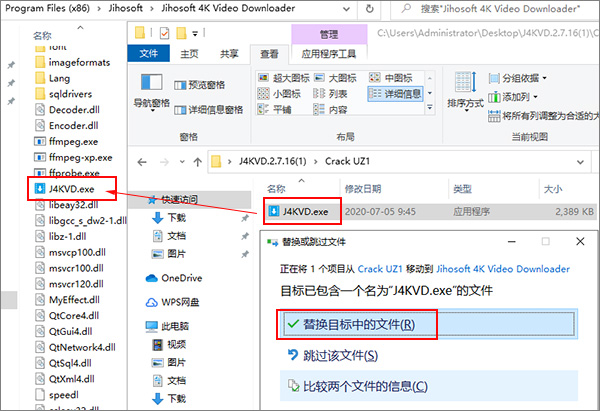
Task: Open the 导航窗格 dropdown button
Action: [152, 92]
